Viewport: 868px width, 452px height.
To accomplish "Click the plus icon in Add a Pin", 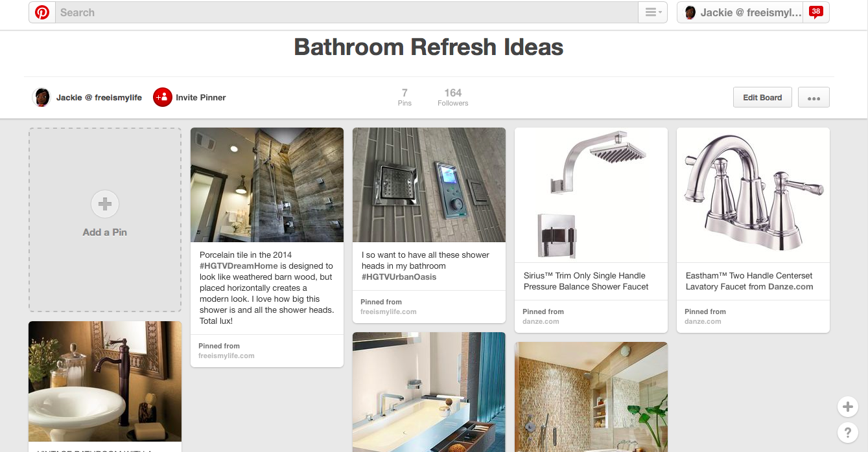I will pyautogui.click(x=105, y=204).
